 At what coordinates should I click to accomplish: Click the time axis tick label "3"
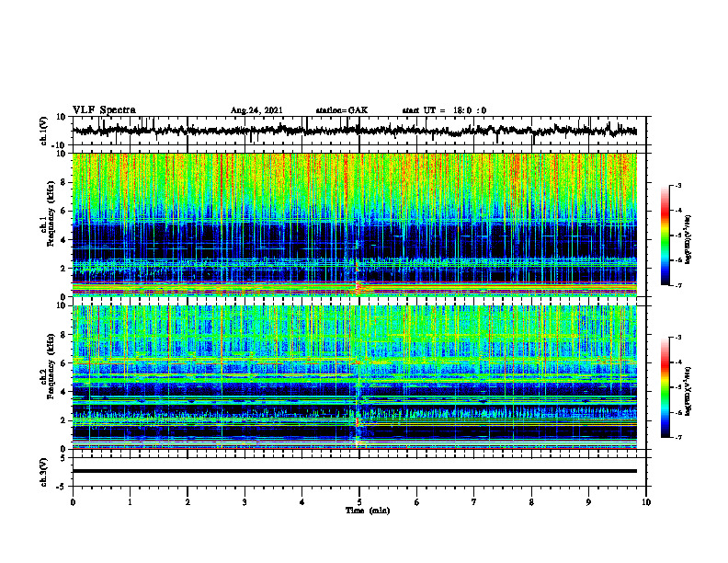(245, 502)
